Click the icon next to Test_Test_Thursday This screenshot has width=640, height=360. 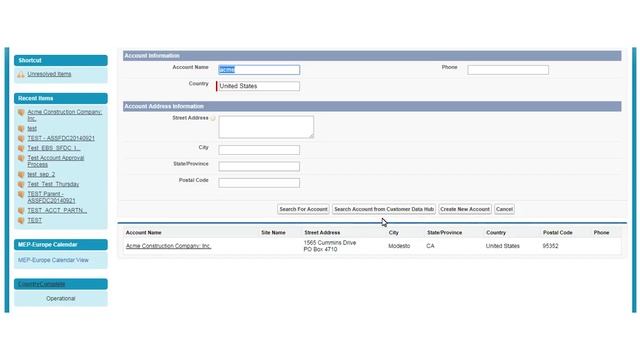click(x=21, y=184)
